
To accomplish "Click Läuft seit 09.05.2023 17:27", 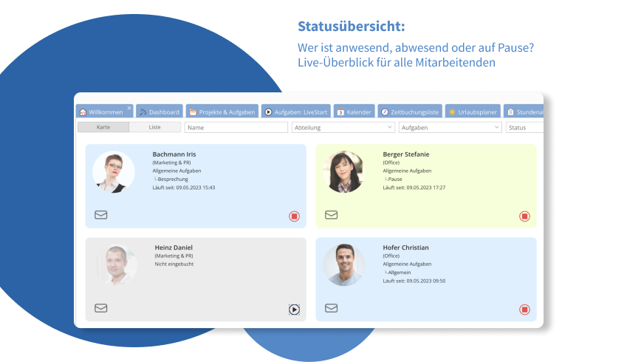I will click(414, 188).
